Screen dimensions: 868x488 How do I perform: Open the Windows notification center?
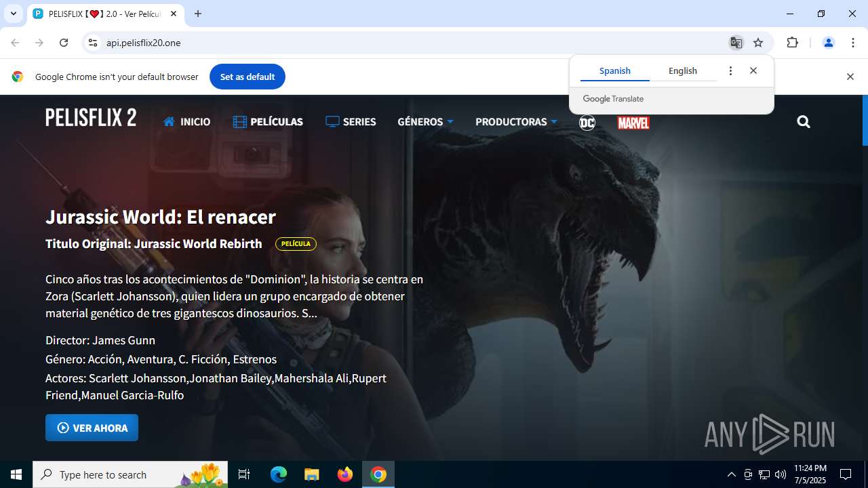(x=846, y=474)
